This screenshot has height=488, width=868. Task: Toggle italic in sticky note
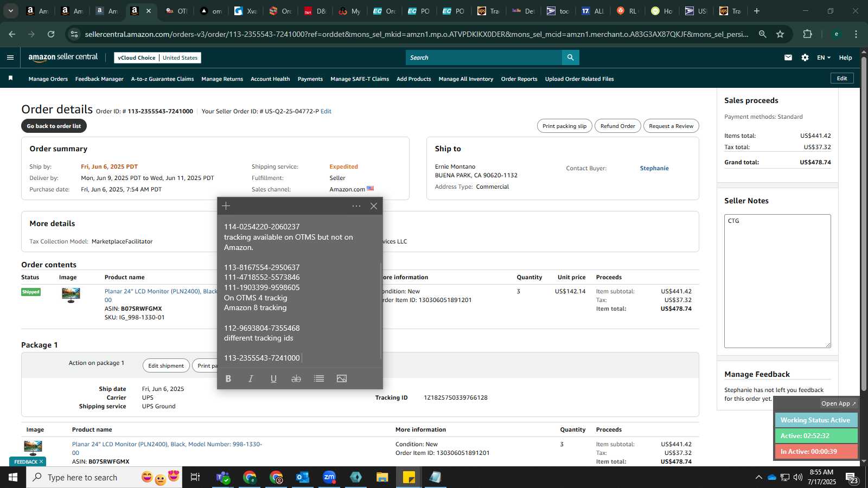pyautogui.click(x=251, y=378)
